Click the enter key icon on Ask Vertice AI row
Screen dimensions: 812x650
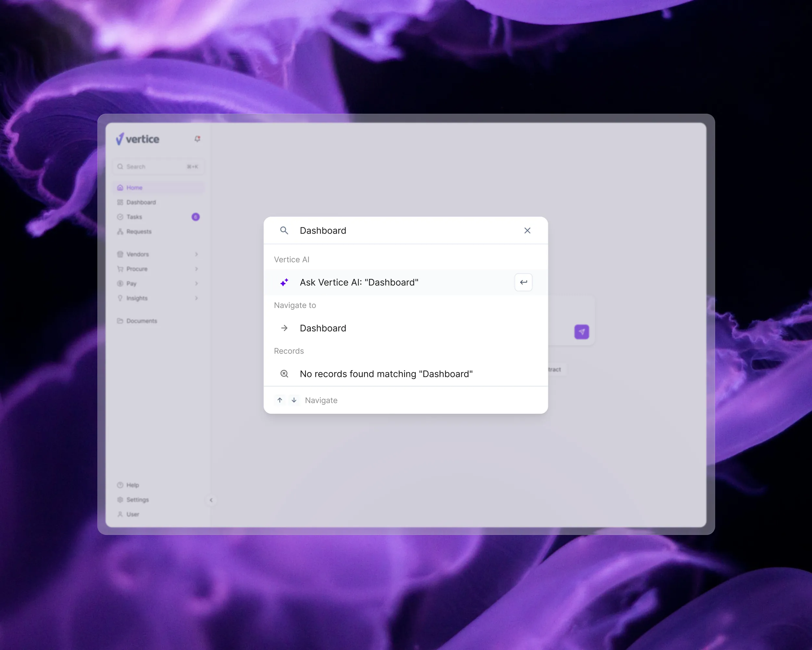tap(524, 282)
